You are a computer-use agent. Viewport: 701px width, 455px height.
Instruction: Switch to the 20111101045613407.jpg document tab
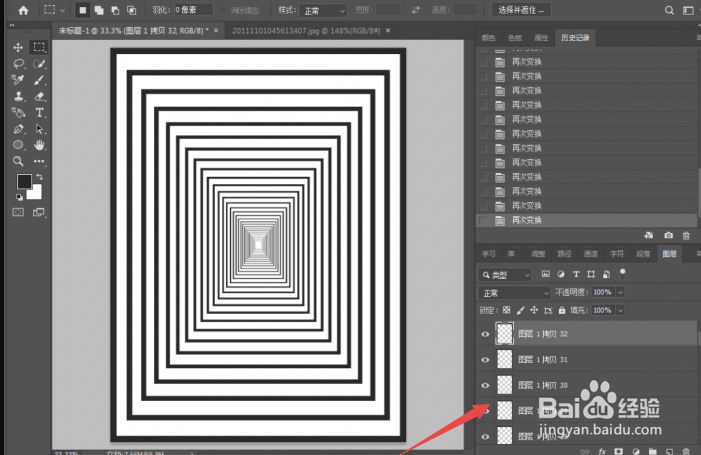coord(306,31)
